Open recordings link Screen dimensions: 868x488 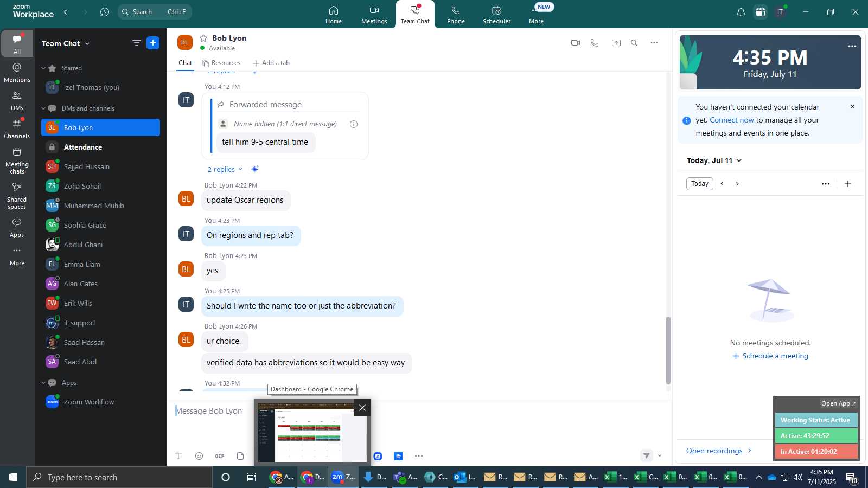click(719, 451)
